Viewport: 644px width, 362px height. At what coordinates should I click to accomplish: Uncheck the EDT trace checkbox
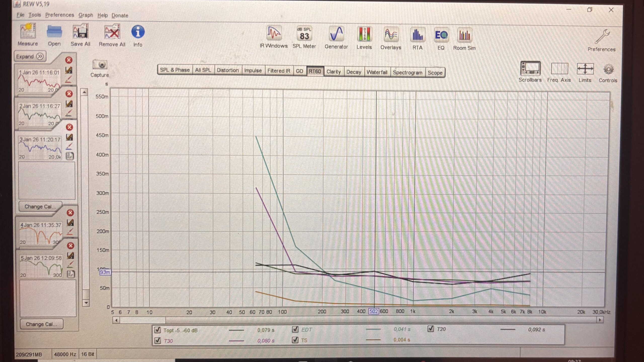(x=295, y=329)
